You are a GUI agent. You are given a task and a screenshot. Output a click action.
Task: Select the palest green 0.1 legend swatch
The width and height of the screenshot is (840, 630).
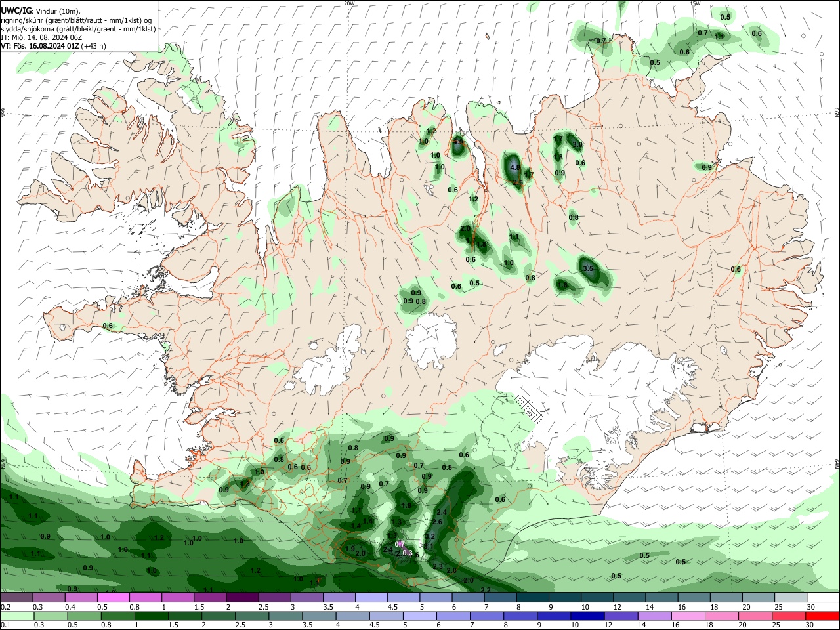[x=17, y=616]
